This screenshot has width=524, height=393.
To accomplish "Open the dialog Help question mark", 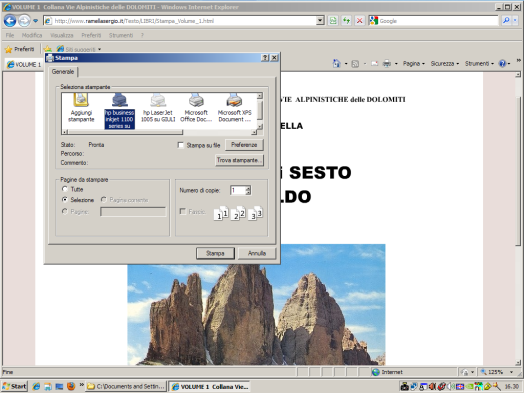I will (265, 58).
